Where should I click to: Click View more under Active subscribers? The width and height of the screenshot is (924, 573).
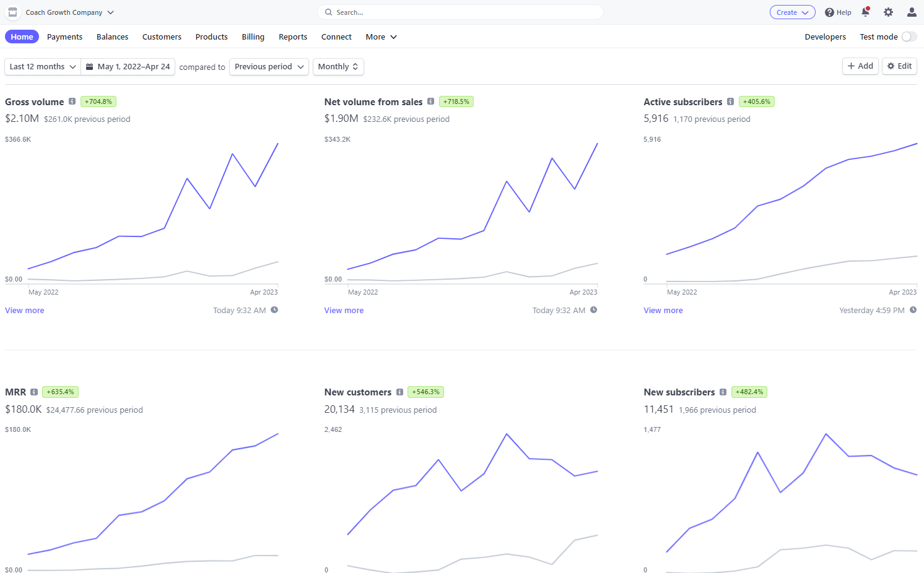[x=663, y=311]
